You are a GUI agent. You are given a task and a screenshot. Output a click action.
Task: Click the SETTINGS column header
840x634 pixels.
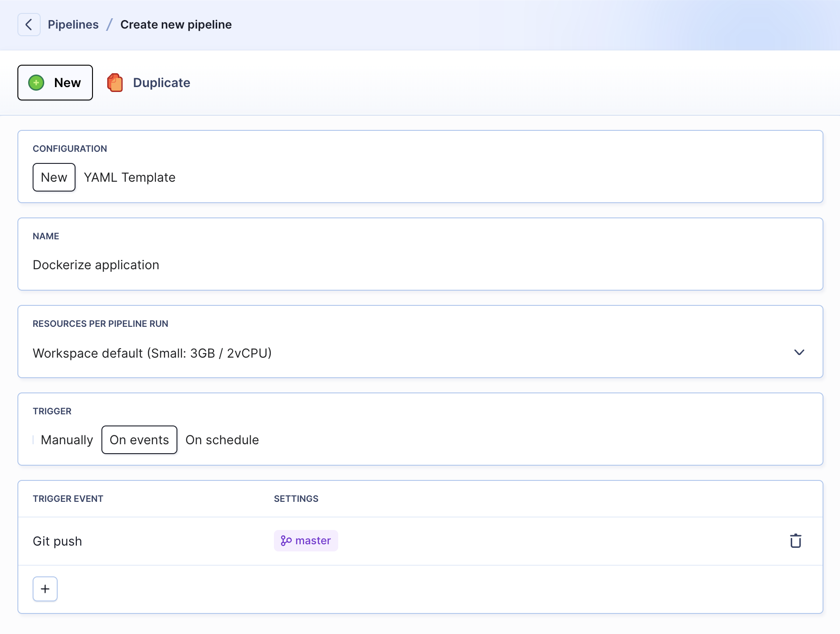click(296, 499)
